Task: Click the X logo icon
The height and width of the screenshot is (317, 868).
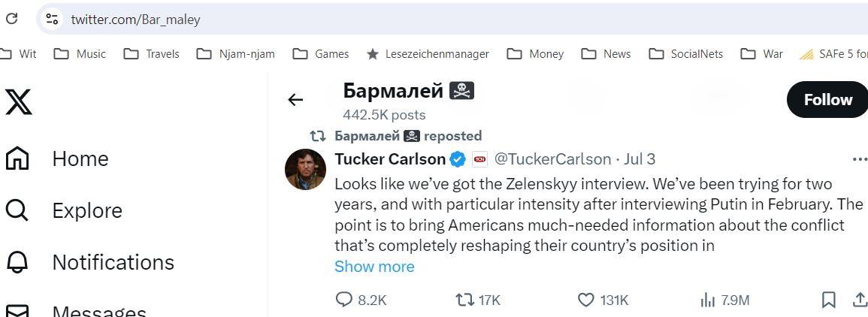Action: pyautogui.click(x=19, y=102)
